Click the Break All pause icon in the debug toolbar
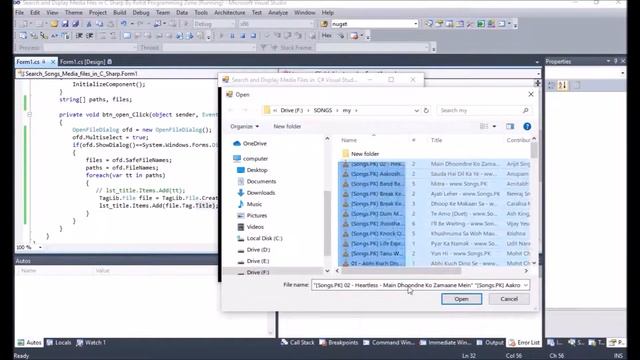Screen dimensions: 640x360 [x=232, y=36]
